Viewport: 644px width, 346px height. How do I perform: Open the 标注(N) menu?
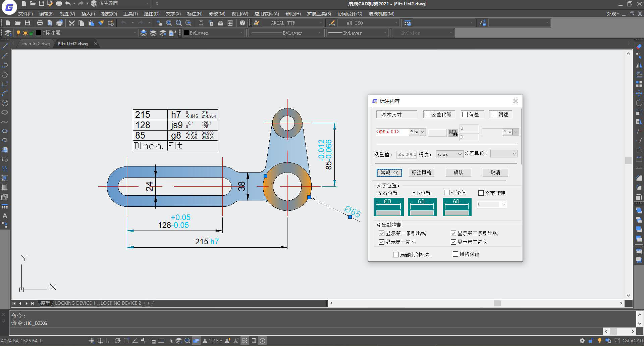point(195,14)
